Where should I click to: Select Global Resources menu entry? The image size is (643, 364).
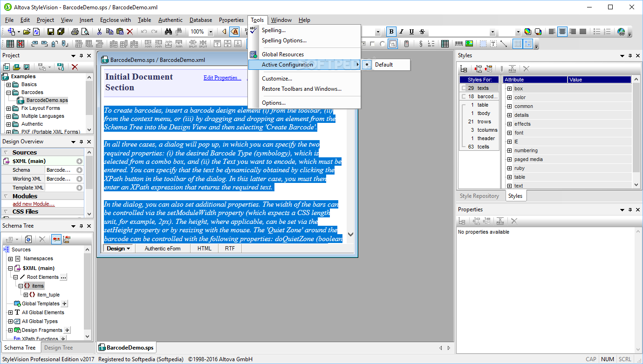click(x=282, y=54)
